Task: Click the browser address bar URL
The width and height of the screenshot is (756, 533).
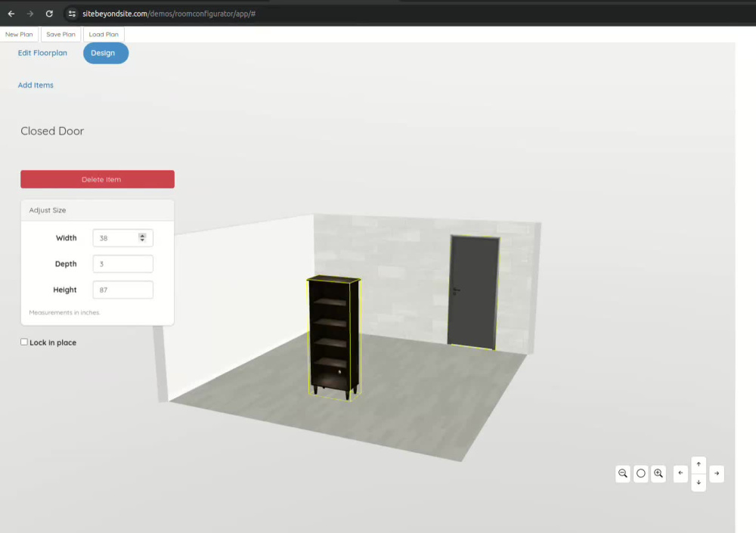Action: (169, 14)
